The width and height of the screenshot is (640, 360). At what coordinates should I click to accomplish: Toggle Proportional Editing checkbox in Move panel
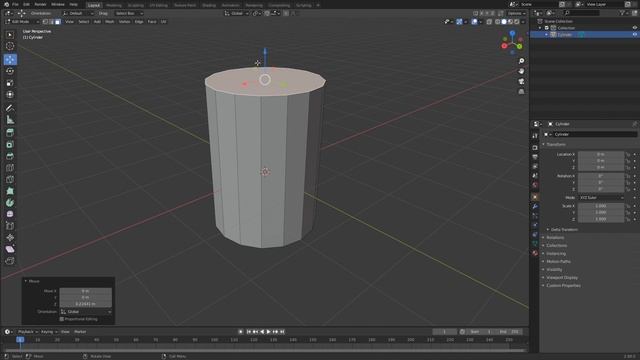(62, 319)
